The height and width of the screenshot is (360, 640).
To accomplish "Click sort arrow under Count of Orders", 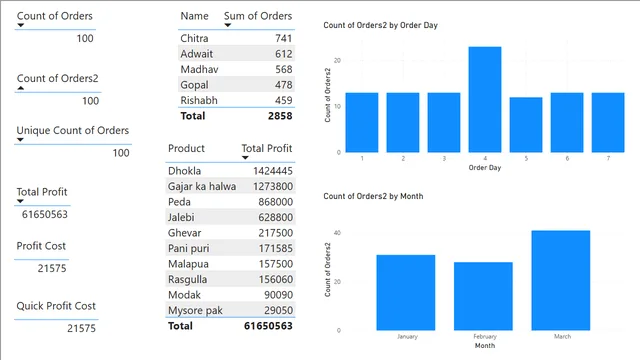I will (x=21, y=25).
